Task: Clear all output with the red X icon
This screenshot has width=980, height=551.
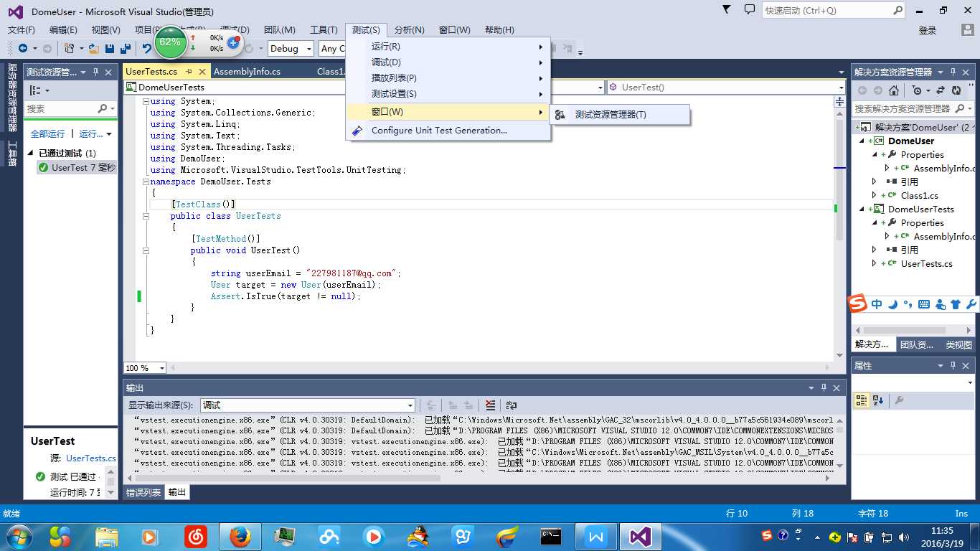Action: click(x=490, y=405)
